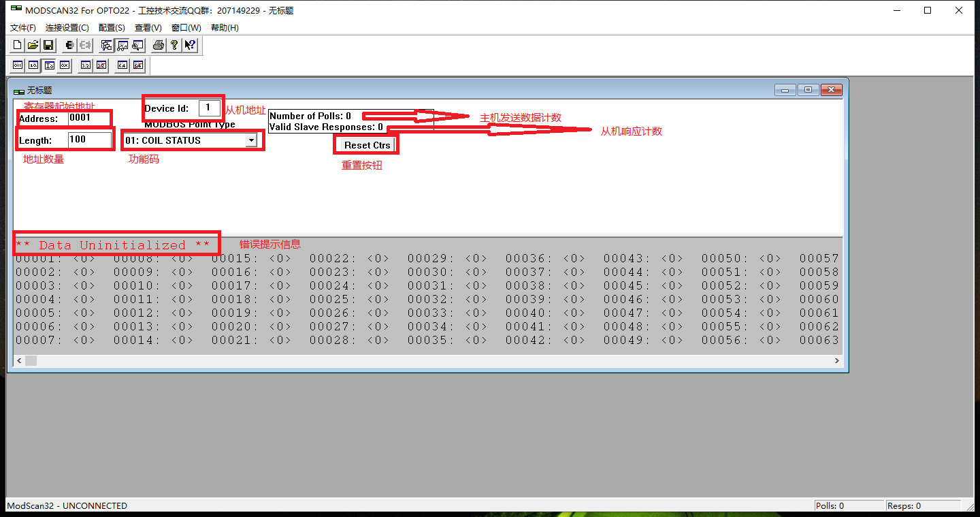
Task: Select the display definition setup icon
Action: click(106, 45)
